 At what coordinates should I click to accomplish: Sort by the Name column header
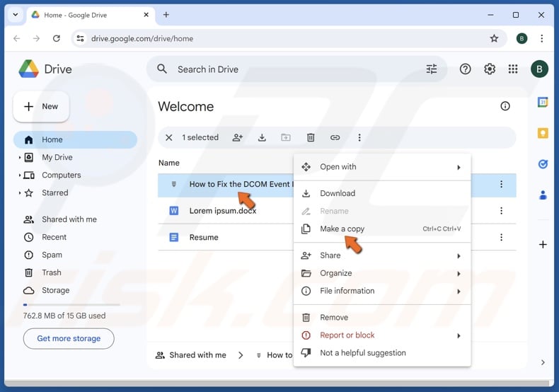[x=169, y=163]
